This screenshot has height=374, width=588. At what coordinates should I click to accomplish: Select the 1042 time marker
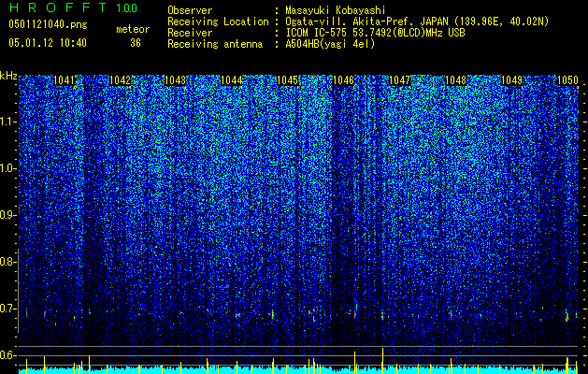coord(120,80)
